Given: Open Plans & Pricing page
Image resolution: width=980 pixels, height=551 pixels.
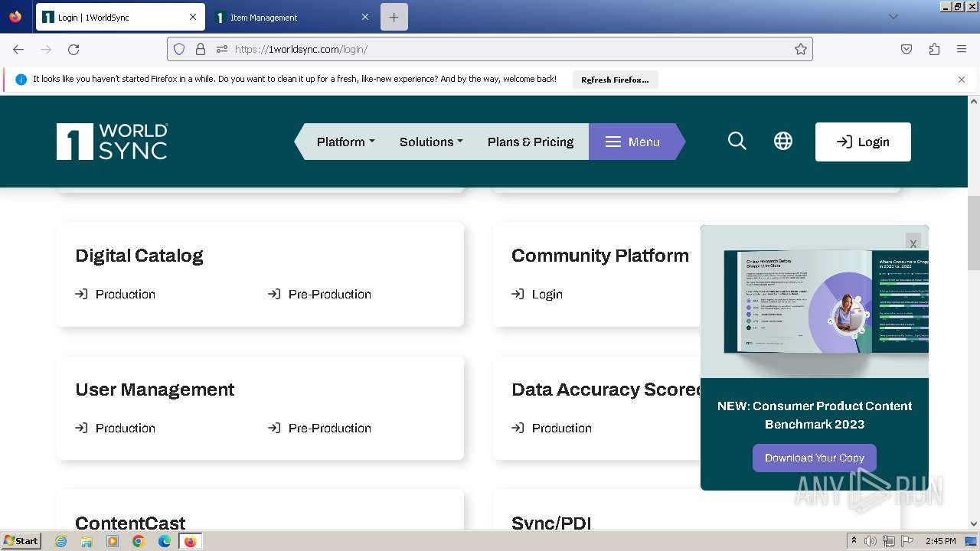Looking at the screenshot, I should click(x=531, y=142).
